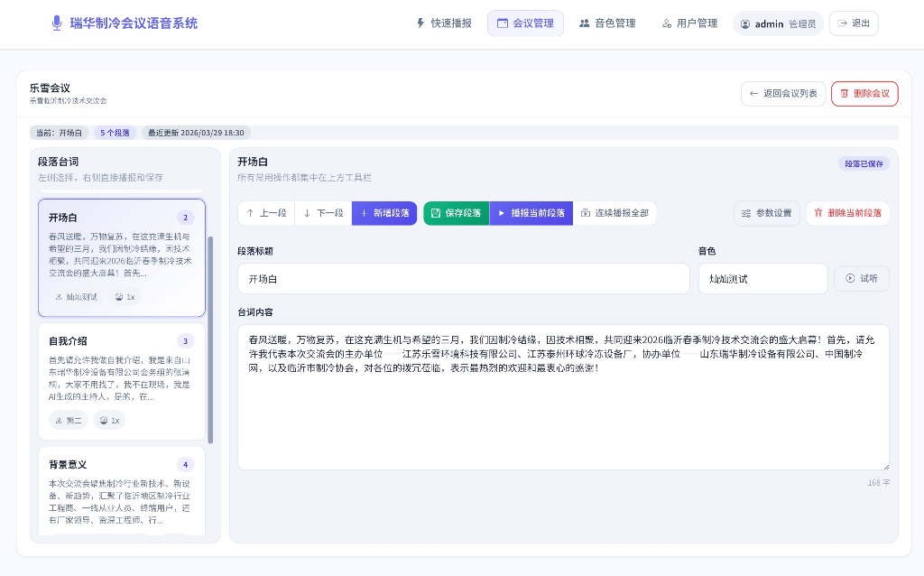Click the 用户管理 user icon

coord(666,23)
